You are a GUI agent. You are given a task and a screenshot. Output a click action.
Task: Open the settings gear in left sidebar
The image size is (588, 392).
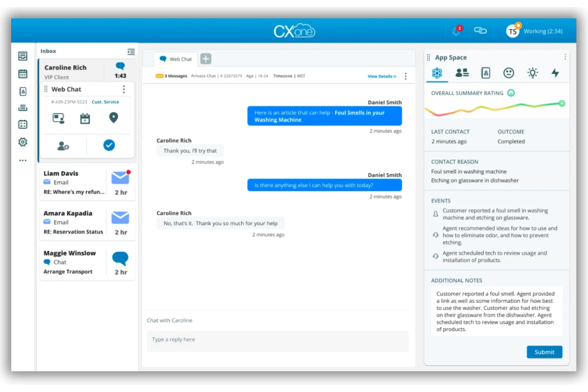click(23, 142)
